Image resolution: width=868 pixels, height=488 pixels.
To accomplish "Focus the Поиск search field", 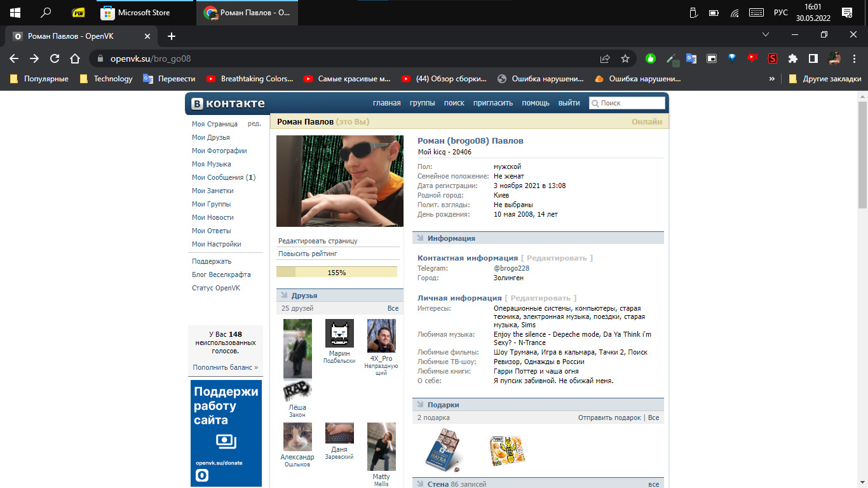I will click(x=627, y=103).
